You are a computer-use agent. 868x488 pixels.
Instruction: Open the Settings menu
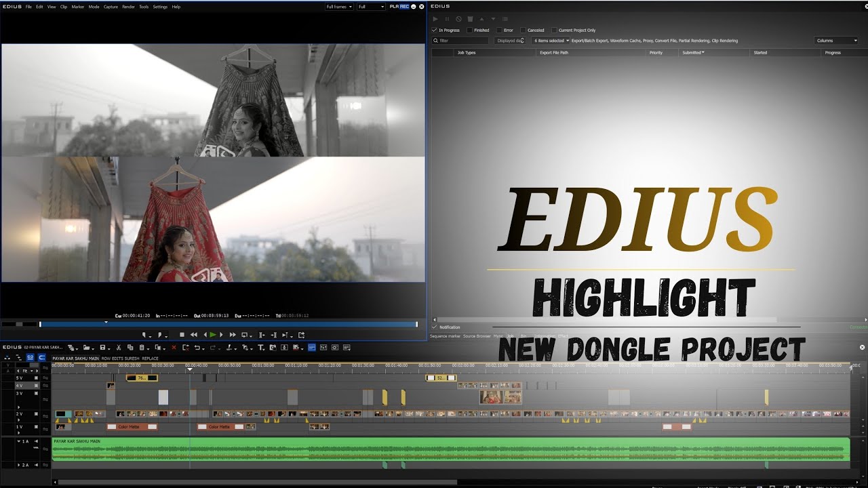[x=160, y=7]
